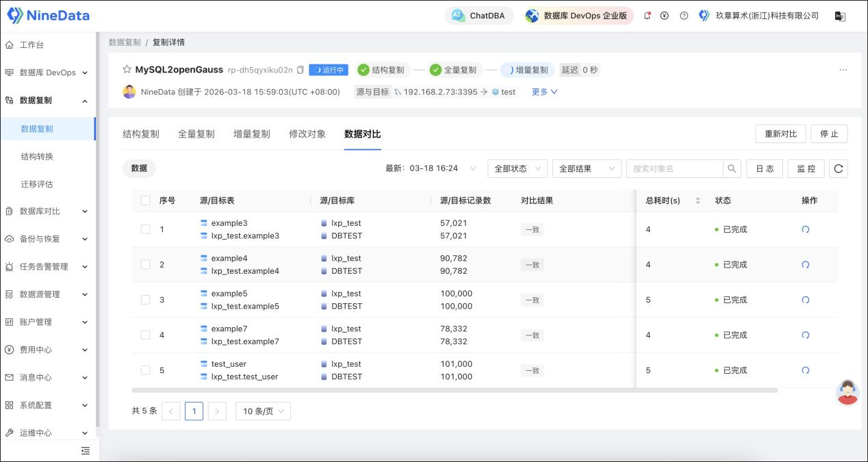
Task: Expand the 系统配置 sidebar menu
Action: pyautogui.click(x=48, y=405)
